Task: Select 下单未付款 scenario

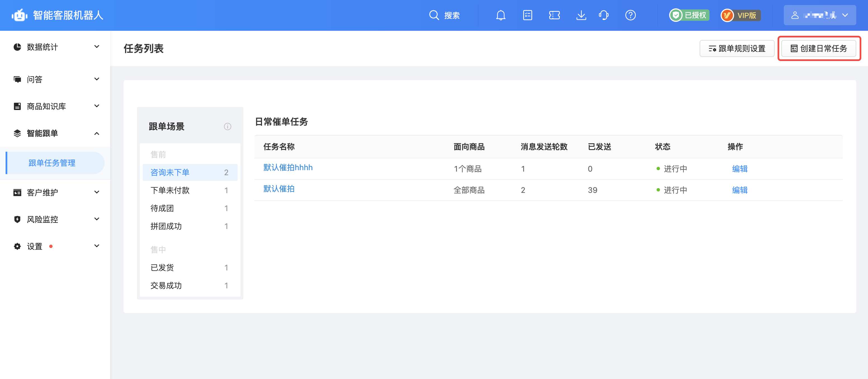Action: (x=190, y=190)
